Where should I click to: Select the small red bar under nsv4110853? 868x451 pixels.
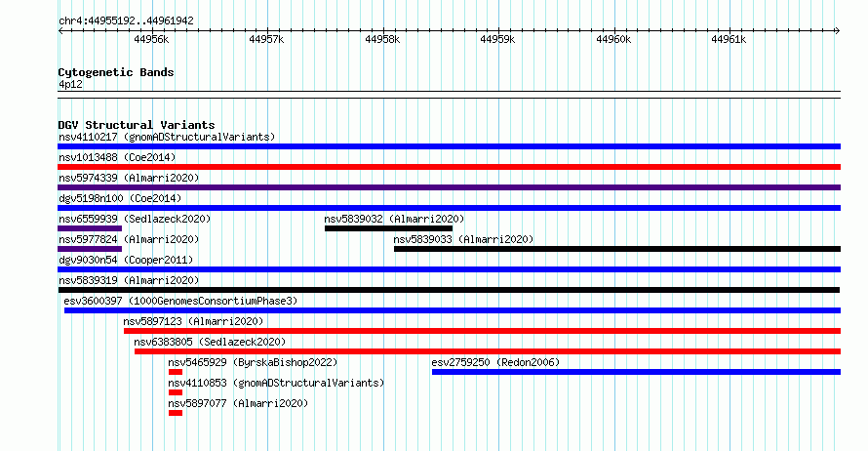tap(176, 392)
